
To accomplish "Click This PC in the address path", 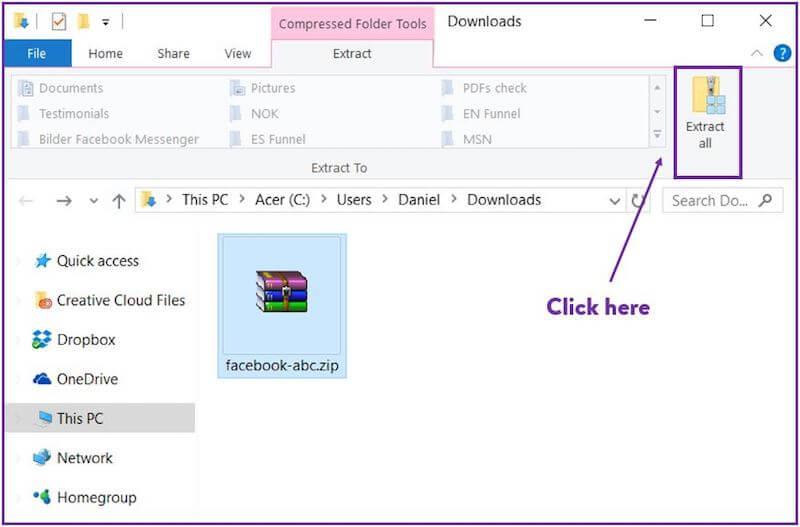I will click(205, 200).
